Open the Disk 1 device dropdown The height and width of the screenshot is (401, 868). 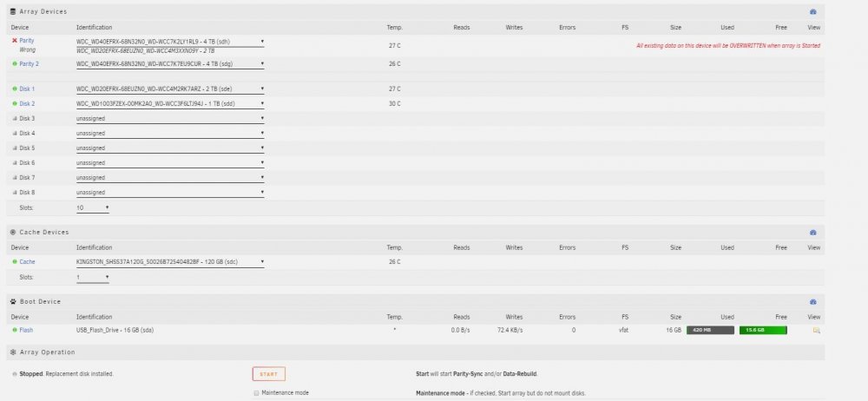[x=170, y=89]
